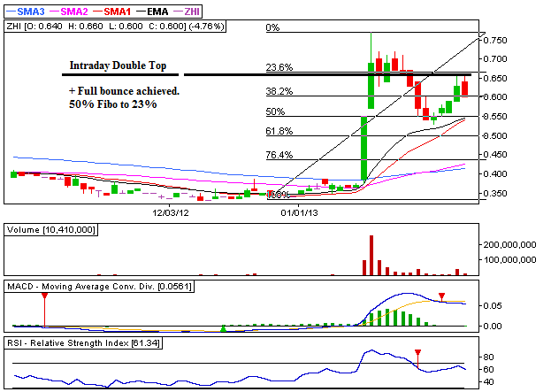Viewport: 551px width, 392px height.
Task: Click the SMA1 legend entry
Action: click(112, 12)
